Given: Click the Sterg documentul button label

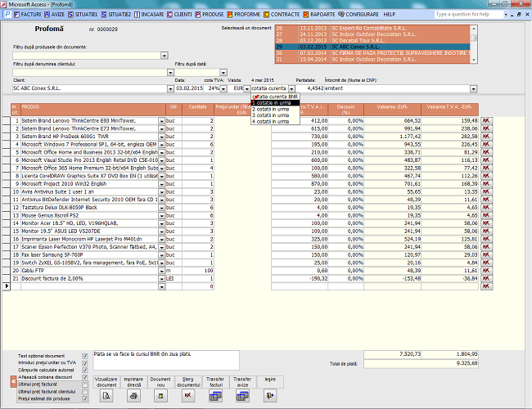Looking at the screenshot, I should click(188, 382).
